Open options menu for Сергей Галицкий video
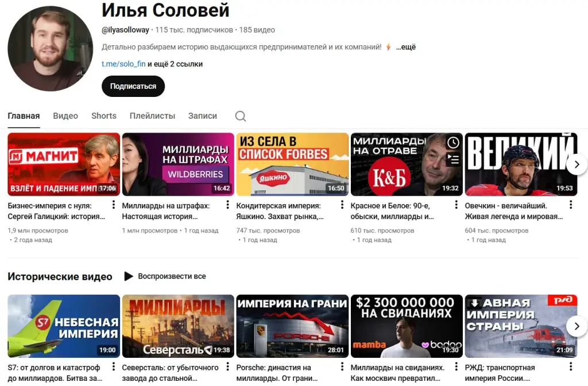The width and height of the screenshot is (588, 386). 113,204
